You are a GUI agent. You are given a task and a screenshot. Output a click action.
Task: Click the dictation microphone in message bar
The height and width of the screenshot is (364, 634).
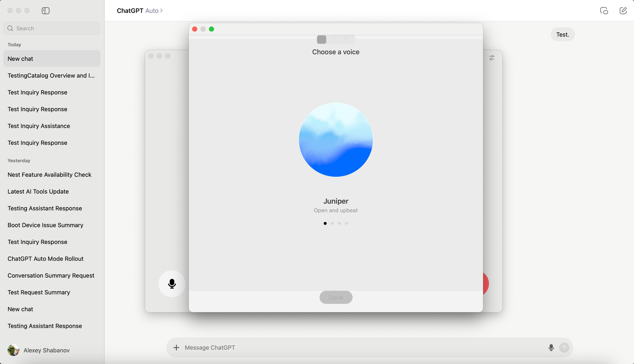(x=551, y=348)
